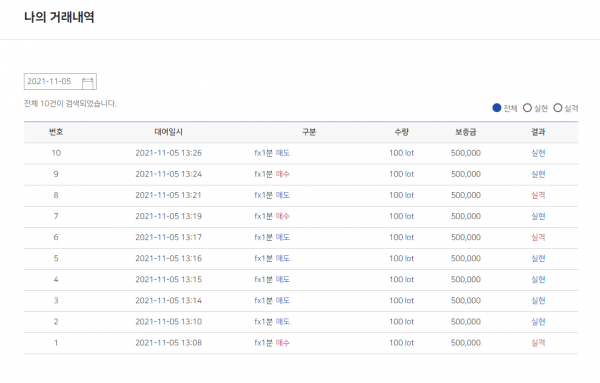The image size is (600, 383).
Task: Click 실현 result in row 3
Action: coord(538,300)
